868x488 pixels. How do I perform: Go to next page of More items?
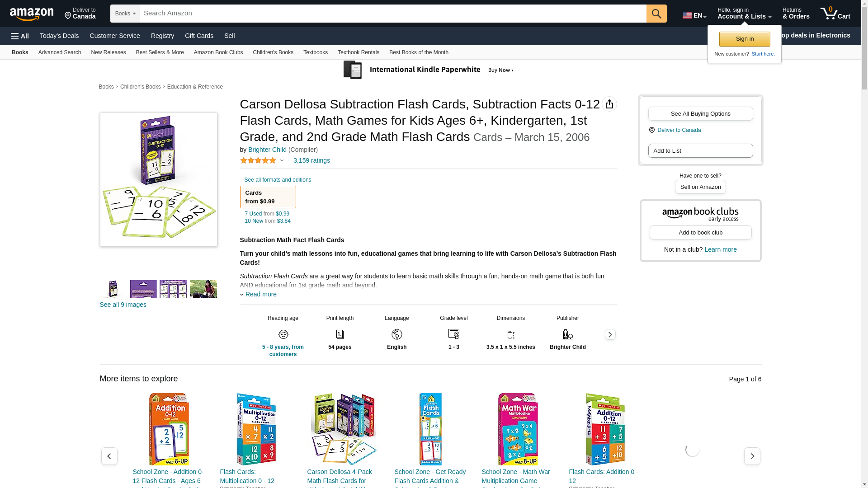[x=752, y=456]
